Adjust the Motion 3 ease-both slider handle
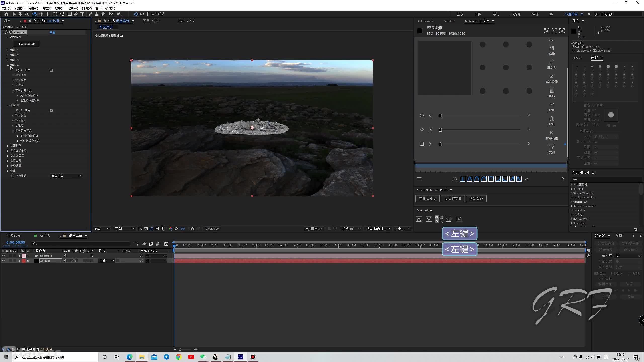 pyautogui.click(x=440, y=130)
